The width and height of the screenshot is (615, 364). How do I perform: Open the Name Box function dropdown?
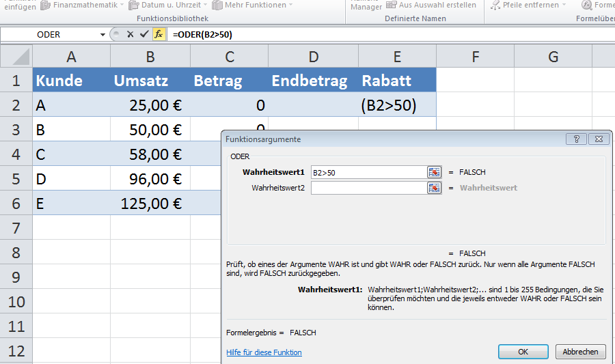[x=102, y=34]
